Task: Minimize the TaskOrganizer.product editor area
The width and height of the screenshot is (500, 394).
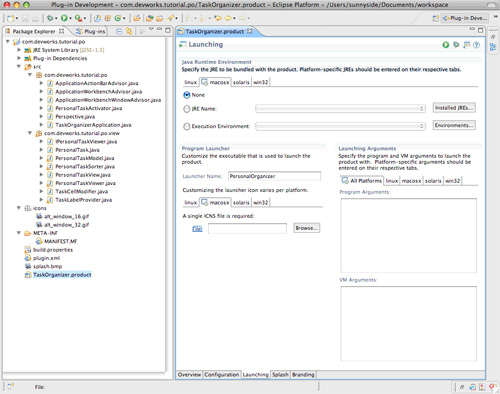Action: tap(472, 29)
